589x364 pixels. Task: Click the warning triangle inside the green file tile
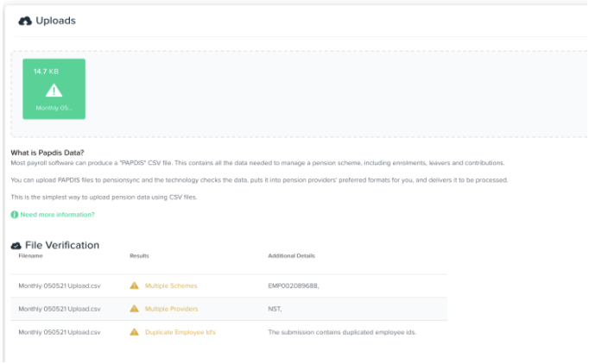54,90
